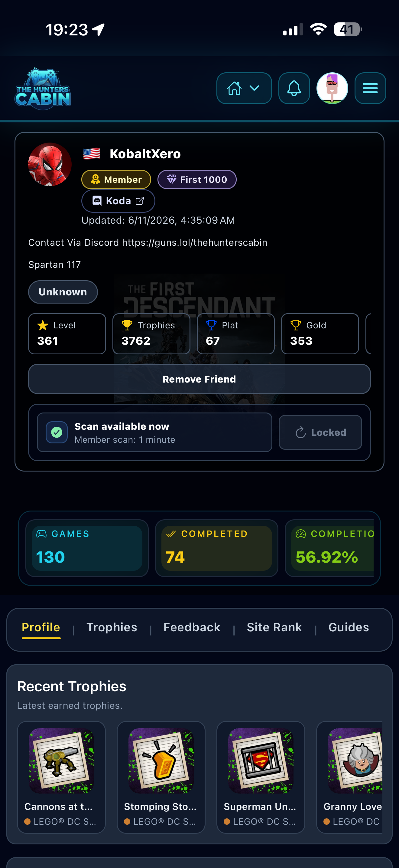Viewport: 399px width, 868px height.
Task: Switch to the Profile tab
Action: pyautogui.click(x=41, y=627)
